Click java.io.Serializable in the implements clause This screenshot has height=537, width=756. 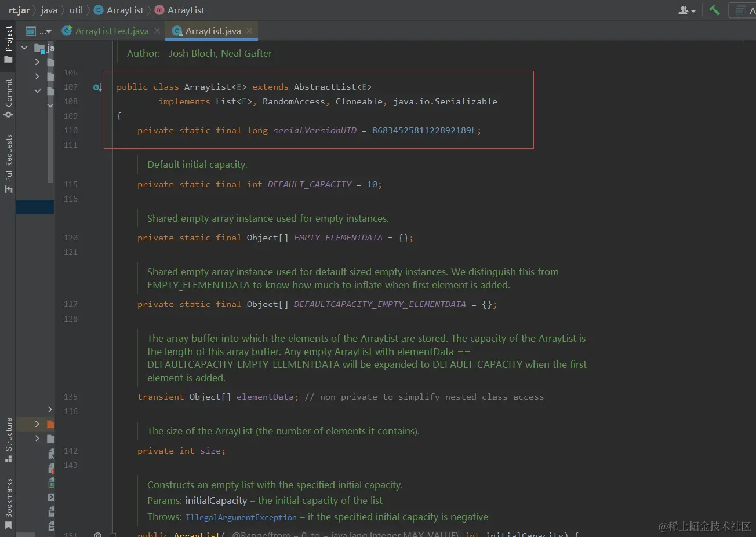[x=445, y=101]
